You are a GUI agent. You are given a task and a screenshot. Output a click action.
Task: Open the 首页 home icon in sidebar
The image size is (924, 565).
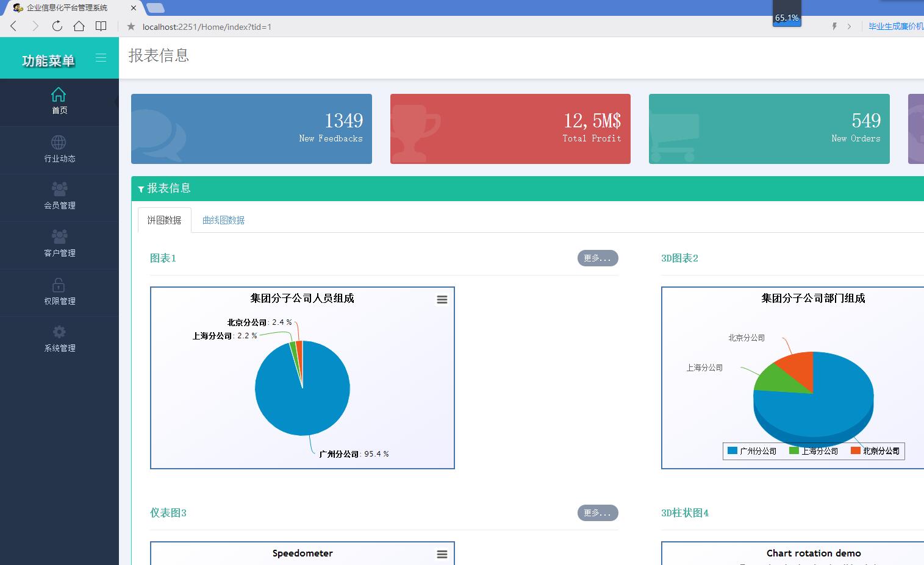click(59, 94)
